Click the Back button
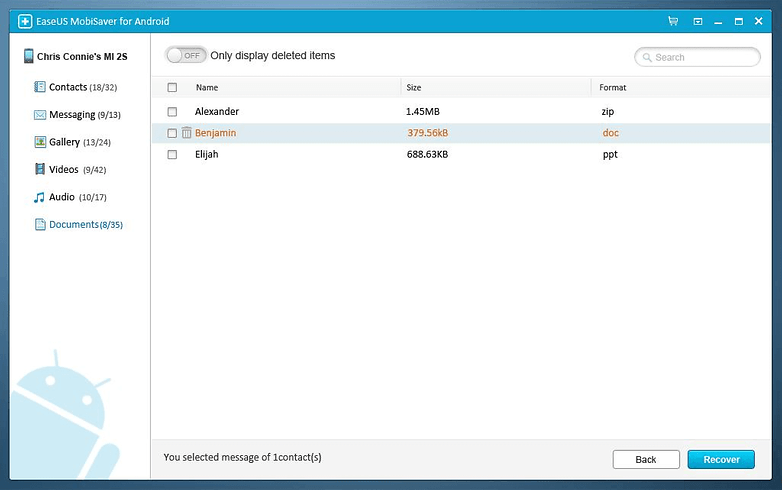782x490 pixels. [646, 459]
